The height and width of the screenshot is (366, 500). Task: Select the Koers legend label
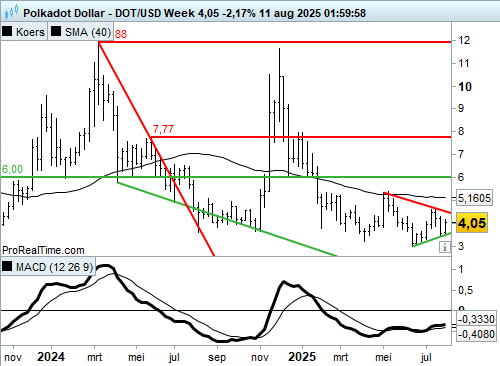(30, 32)
